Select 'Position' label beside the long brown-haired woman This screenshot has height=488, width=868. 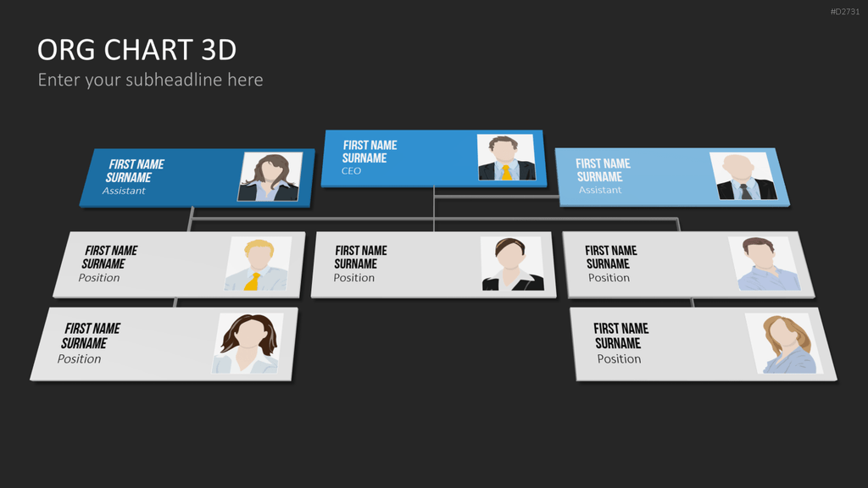[79, 359]
